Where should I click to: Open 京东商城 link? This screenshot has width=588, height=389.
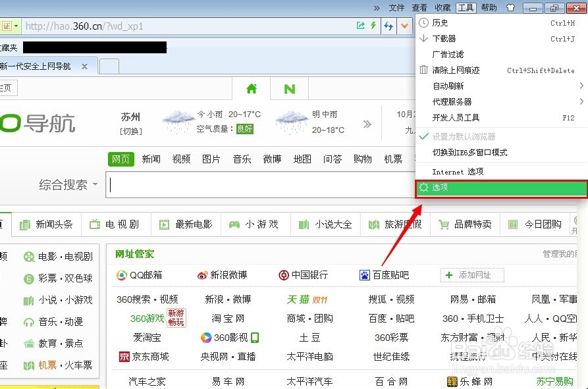(x=144, y=356)
